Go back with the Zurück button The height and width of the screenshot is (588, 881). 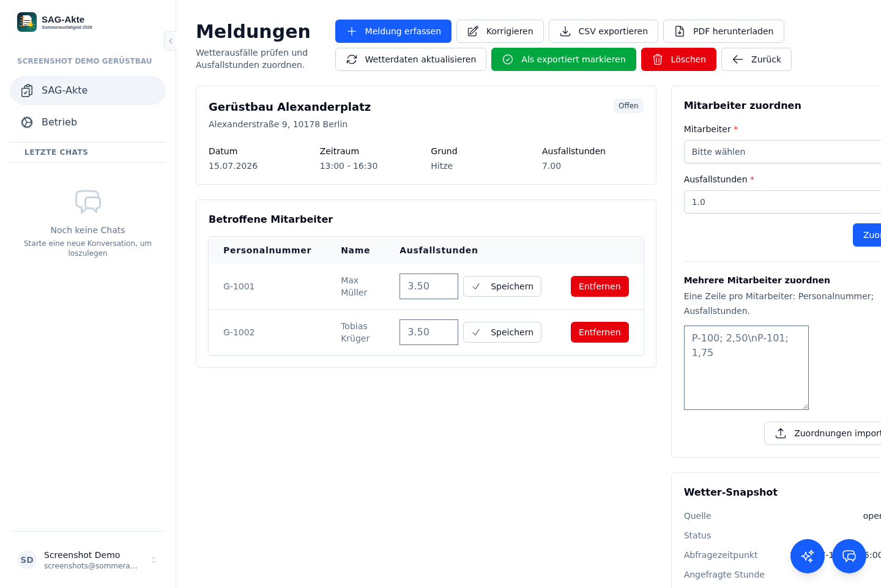click(x=756, y=59)
